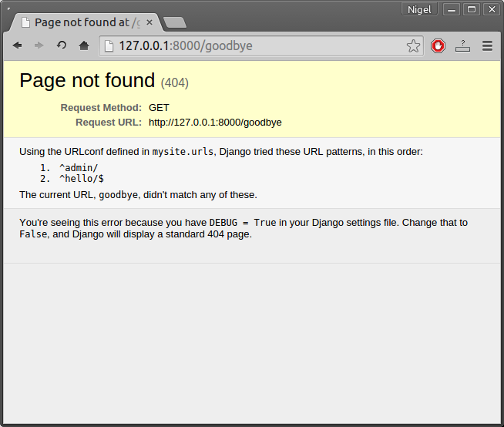The image size is (504, 427).
Task: Minimize the browser window
Action: [452, 9]
